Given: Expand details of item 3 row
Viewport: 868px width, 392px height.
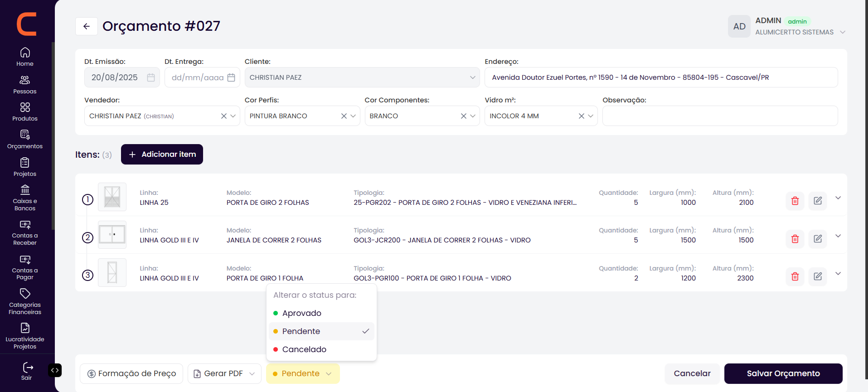Looking at the screenshot, I should click(838, 274).
